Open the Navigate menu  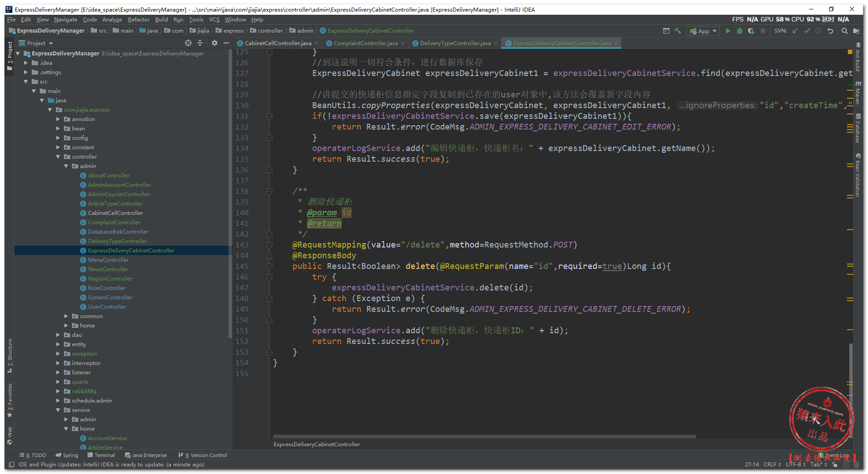66,20
